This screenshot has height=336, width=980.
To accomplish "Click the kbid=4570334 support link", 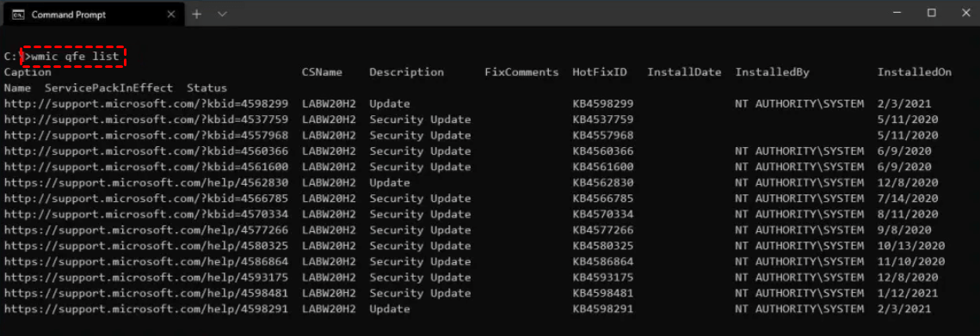I will [x=146, y=214].
